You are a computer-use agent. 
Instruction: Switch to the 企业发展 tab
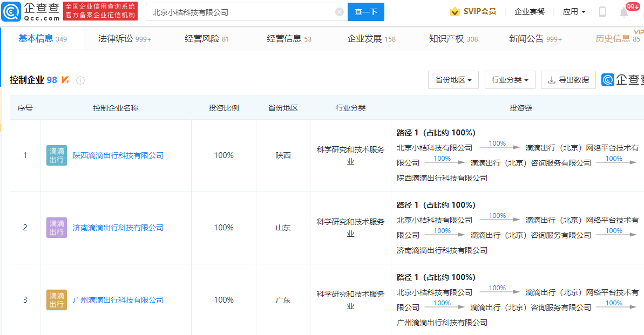(371, 39)
